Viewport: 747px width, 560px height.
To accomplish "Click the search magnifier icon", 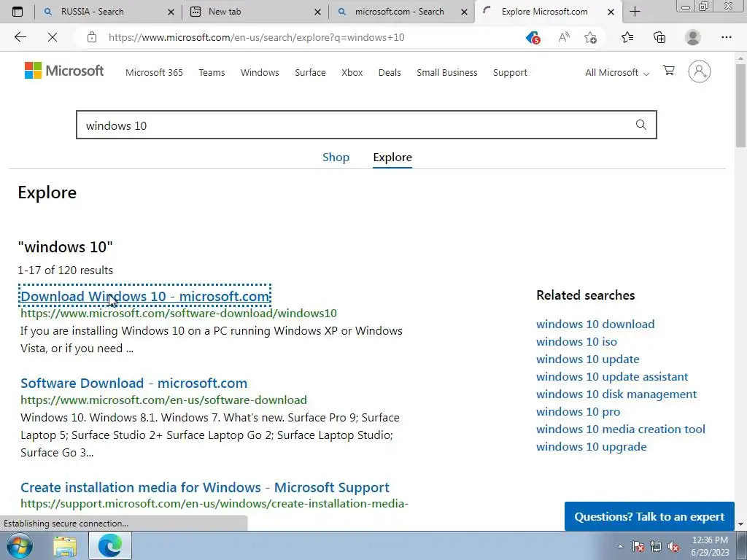I will pos(641,125).
